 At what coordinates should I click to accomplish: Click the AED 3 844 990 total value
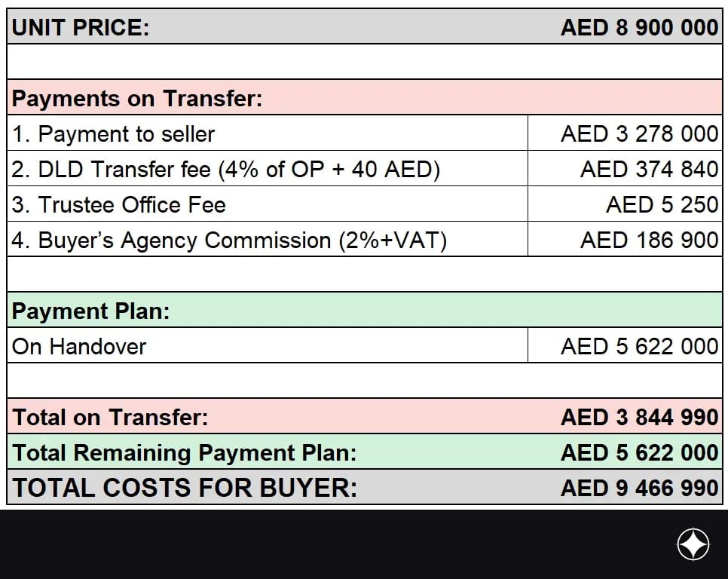pyautogui.click(x=639, y=417)
